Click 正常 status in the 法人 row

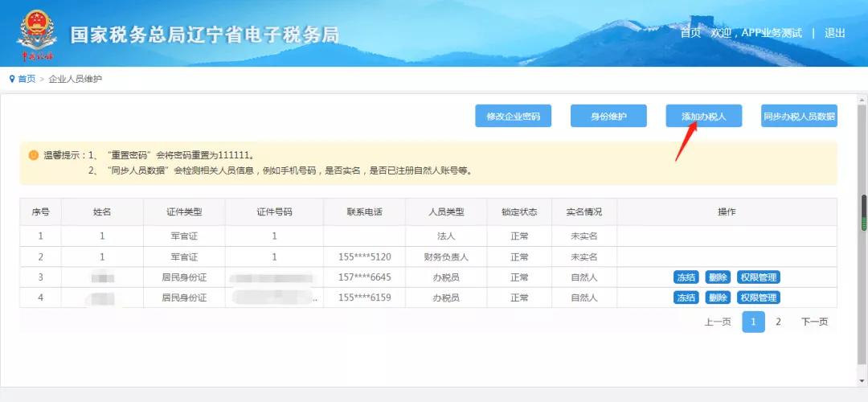[x=519, y=236]
